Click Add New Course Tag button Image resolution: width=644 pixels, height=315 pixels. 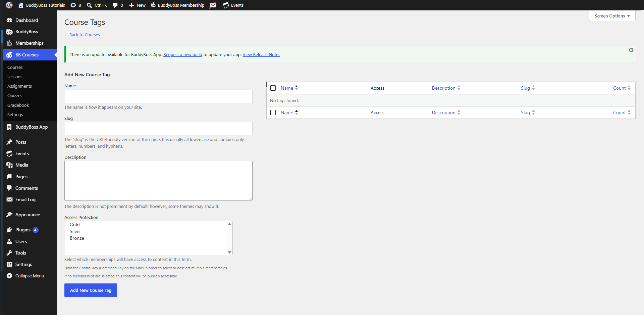click(x=91, y=290)
